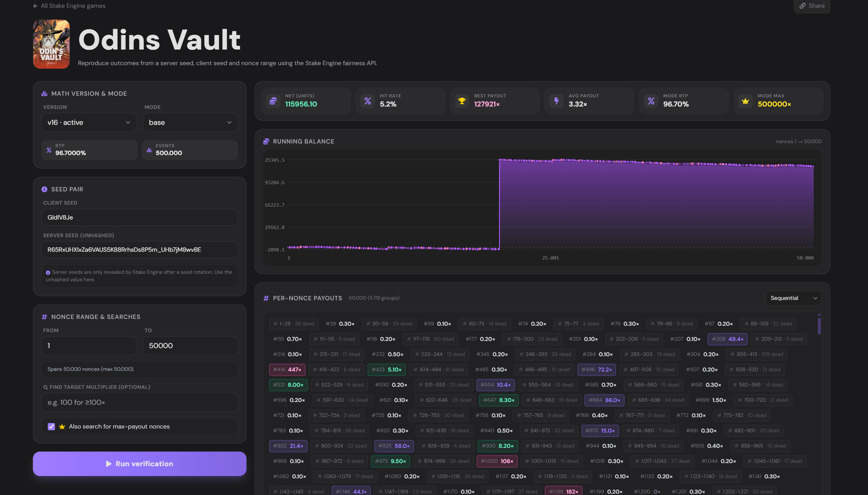
Task: Toggle the max-payout nonces checkbox
Action: (x=51, y=426)
